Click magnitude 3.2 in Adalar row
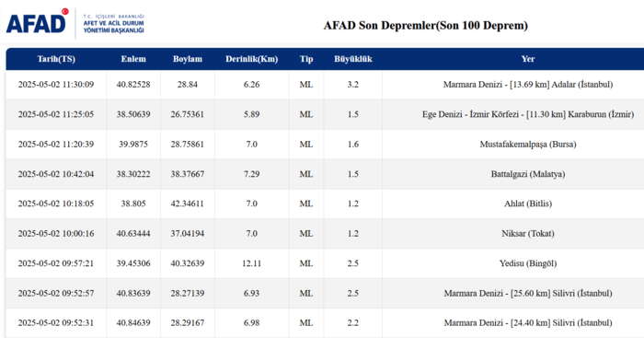Viewport: 644px width, 338px height. 352,85
